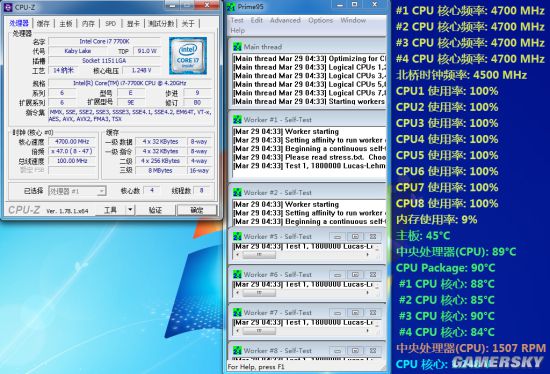The height and width of the screenshot is (374, 550).
Task: Click the Worker #8 Self-Test window icon
Action: click(237, 350)
